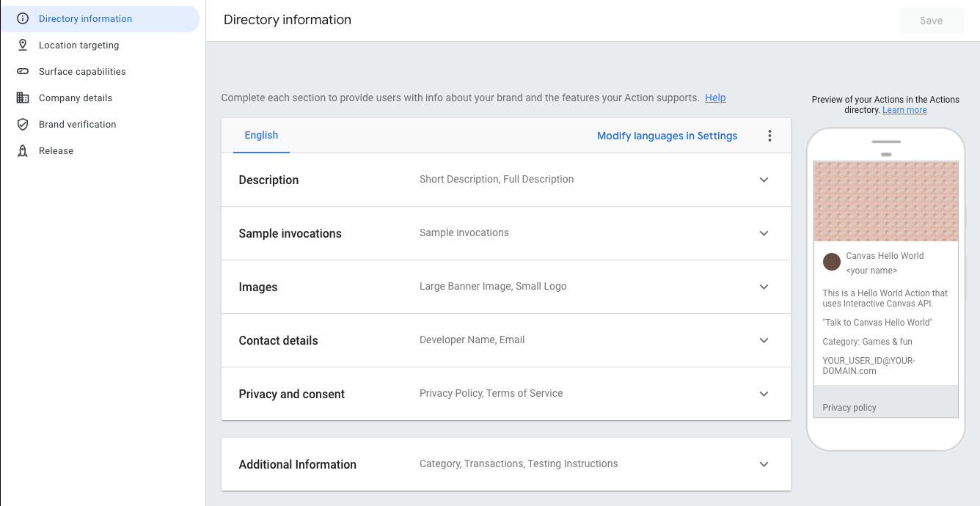
Task: Click the round logo in phone preview
Action: pos(831,262)
